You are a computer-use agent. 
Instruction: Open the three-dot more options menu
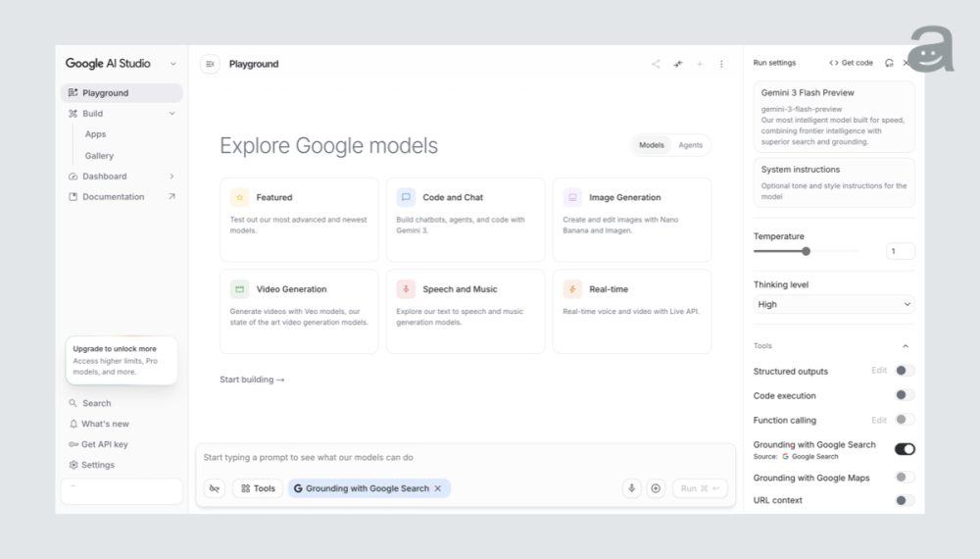coord(721,64)
